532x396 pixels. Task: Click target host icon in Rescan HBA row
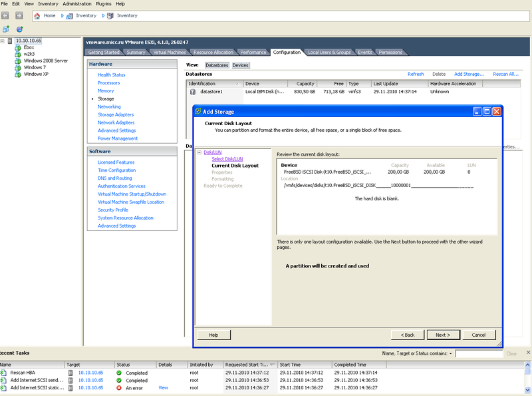coord(70,373)
